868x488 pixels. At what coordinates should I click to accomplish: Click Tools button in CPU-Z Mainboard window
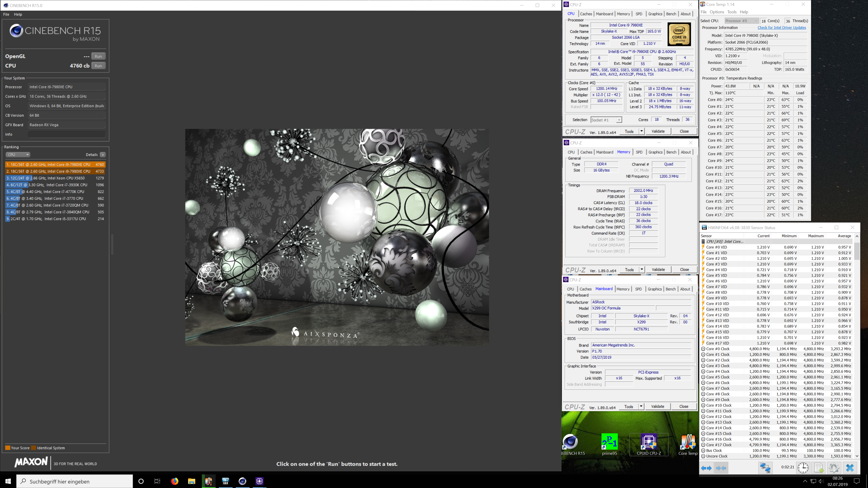coord(629,406)
